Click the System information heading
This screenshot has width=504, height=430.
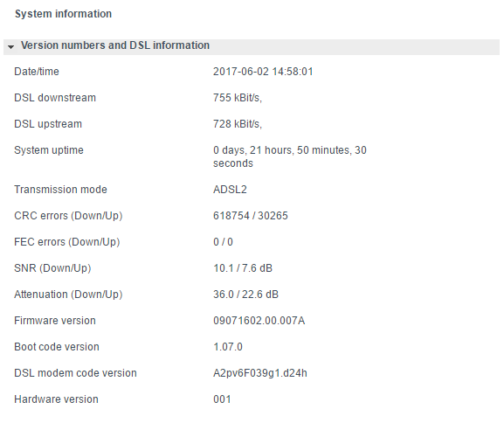pyautogui.click(x=63, y=14)
